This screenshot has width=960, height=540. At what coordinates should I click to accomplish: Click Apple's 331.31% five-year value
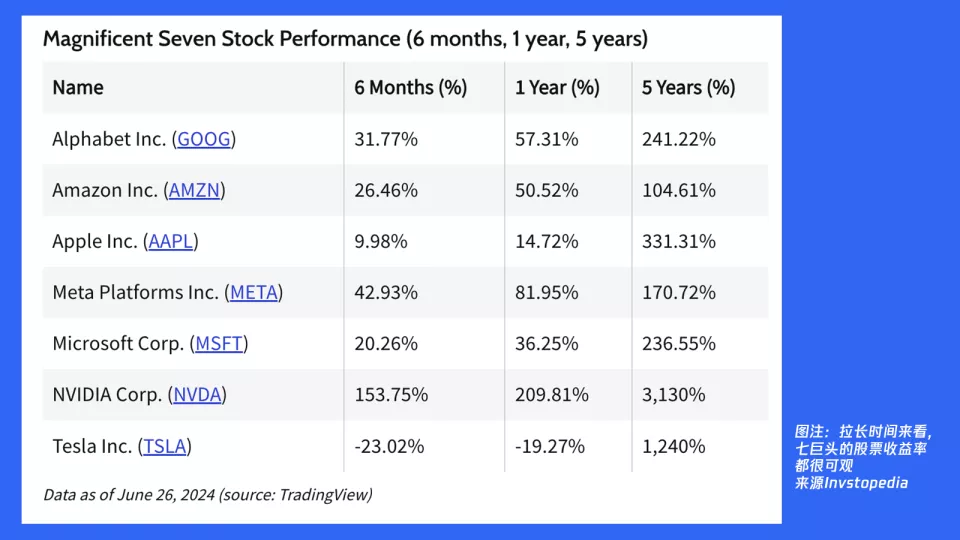[678, 241]
